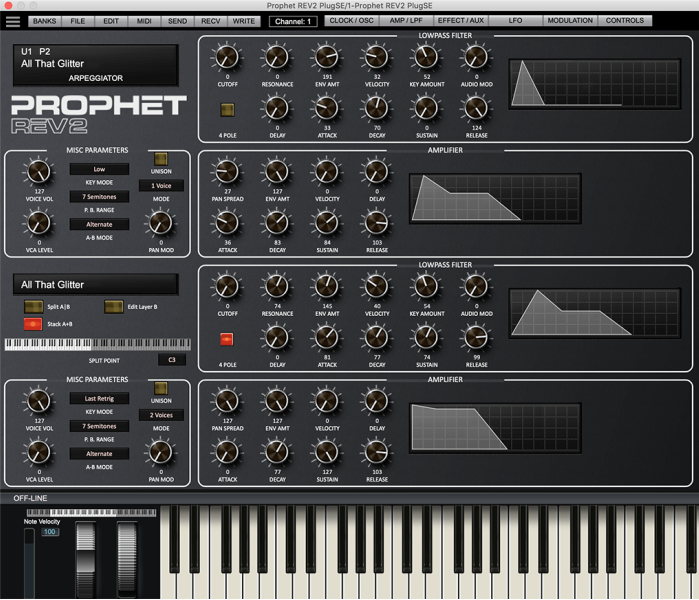Click the Layer B filter Env Amt knob showing 145
The height and width of the screenshot is (600, 699).
(x=327, y=287)
